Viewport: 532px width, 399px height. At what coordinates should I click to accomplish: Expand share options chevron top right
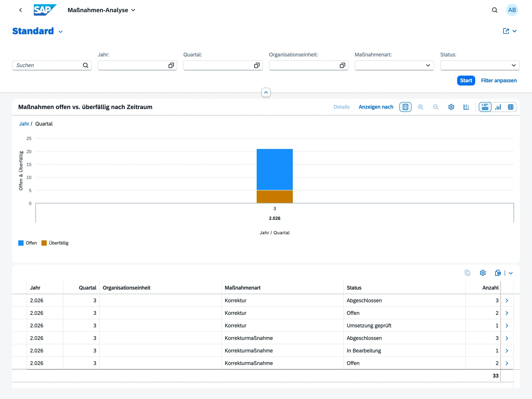514,31
